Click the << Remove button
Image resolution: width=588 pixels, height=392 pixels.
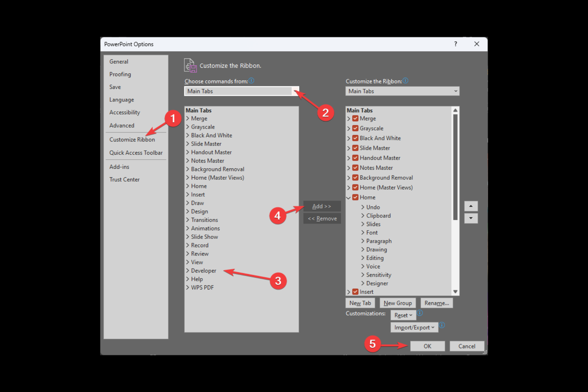[322, 218]
